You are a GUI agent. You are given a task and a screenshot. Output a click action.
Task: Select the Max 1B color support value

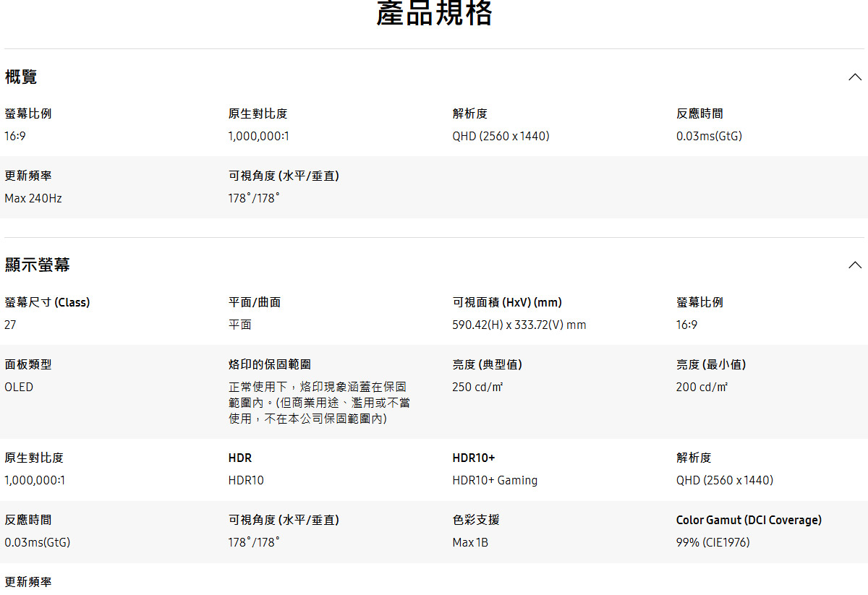click(470, 542)
